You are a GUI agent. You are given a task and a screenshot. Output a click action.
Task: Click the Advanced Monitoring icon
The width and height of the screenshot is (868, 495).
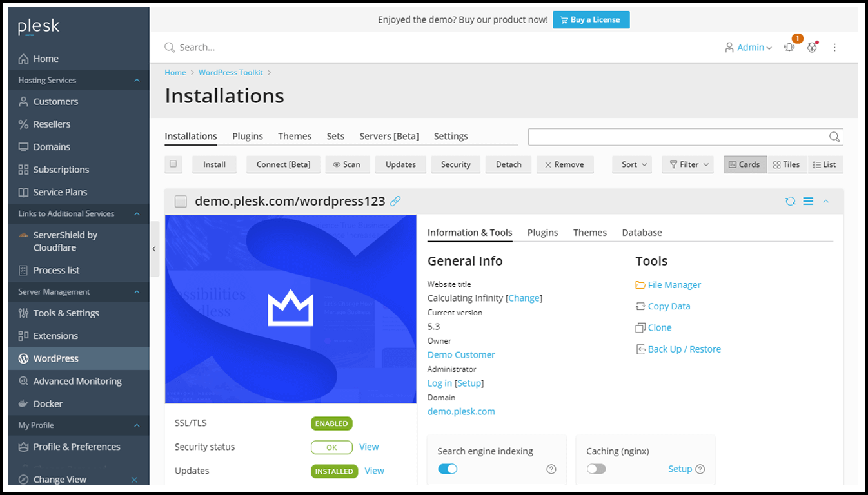click(x=23, y=381)
